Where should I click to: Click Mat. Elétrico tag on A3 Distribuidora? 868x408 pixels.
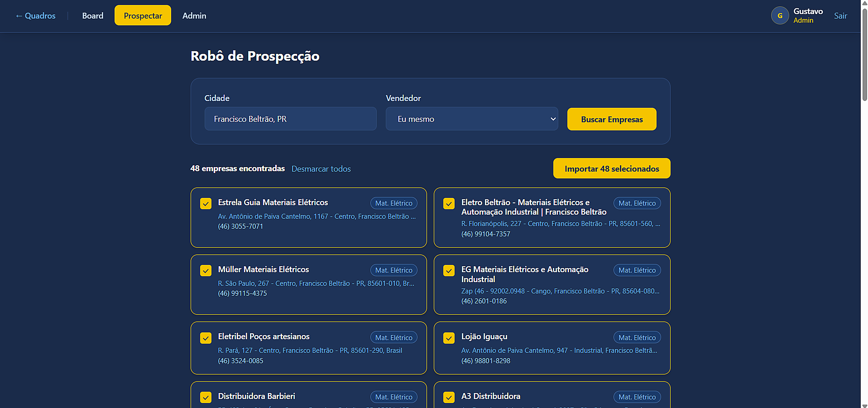637,397
